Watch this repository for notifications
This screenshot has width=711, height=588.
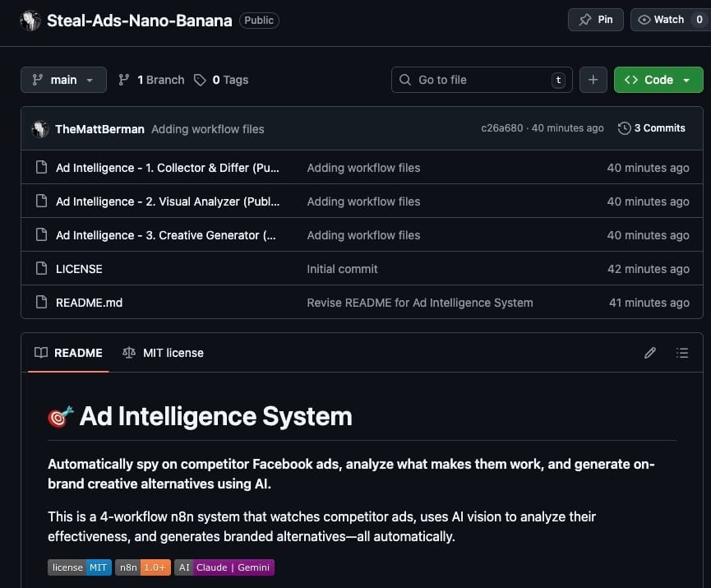[669, 20]
